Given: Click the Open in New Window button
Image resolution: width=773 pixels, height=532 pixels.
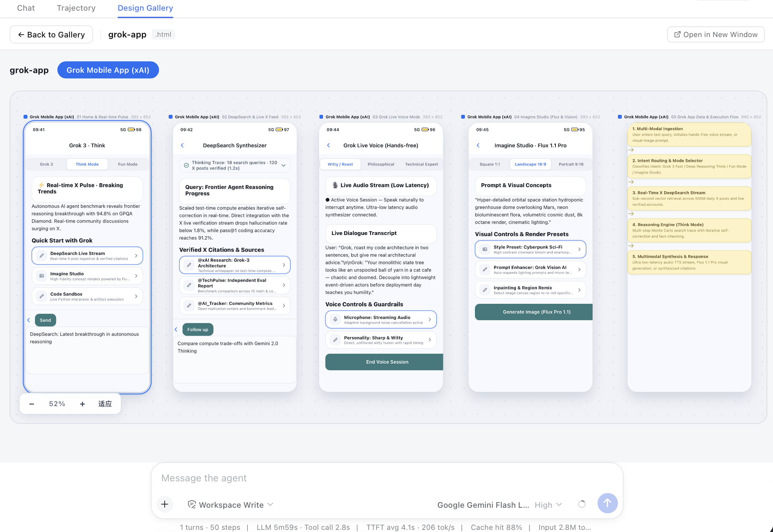Looking at the screenshot, I should 716,35.
